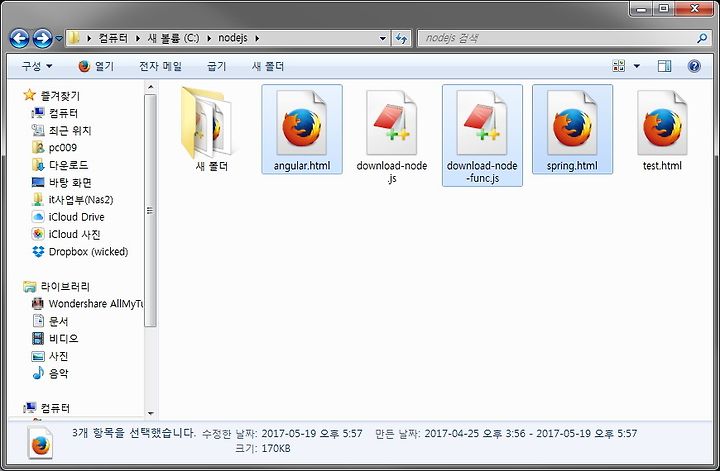Open the address bar previous locations dropdown
This screenshot has height=471, width=720.
382,39
